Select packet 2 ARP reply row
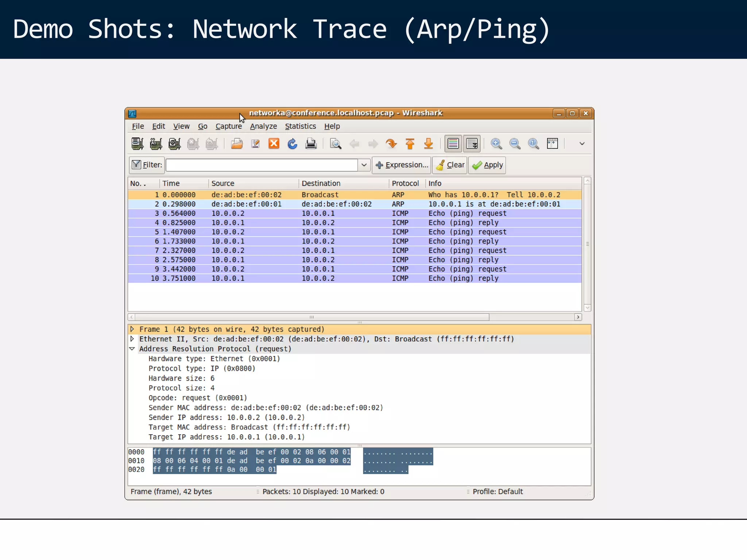The width and height of the screenshot is (747, 560). (355, 204)
